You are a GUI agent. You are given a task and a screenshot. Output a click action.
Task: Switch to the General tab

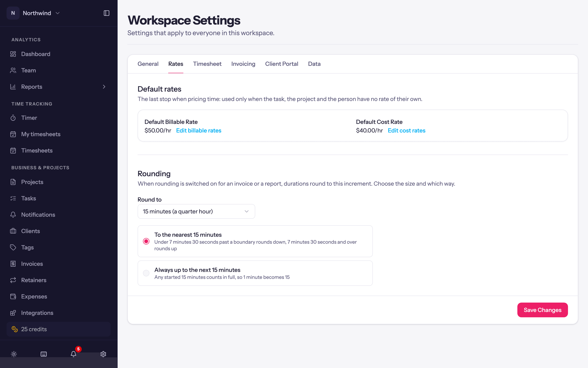pos(148,64)
